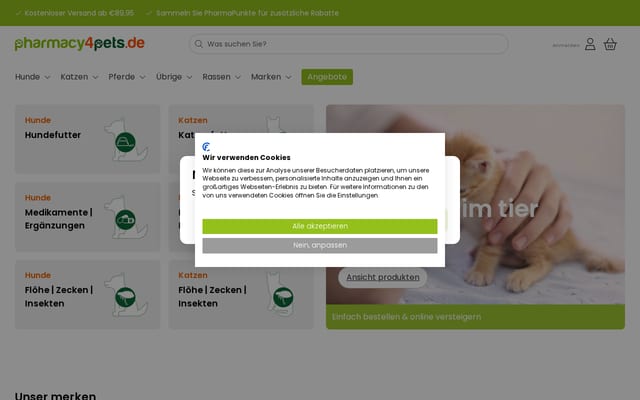Screen dimensions: 640x400
Task: Click the 'Unser merken' heading
Action: (55, 396)
